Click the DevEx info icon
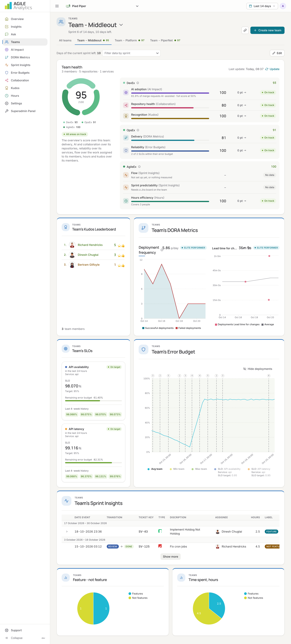Screen dimensions: 291x644 [x=138, y=83]
